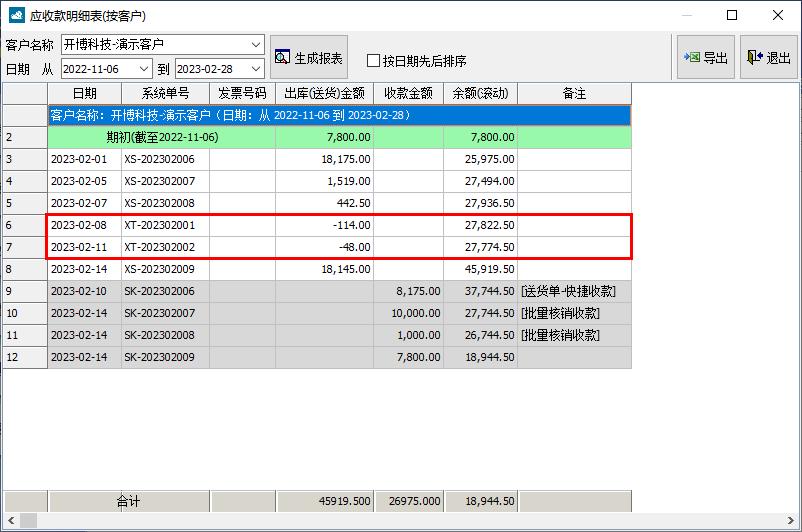Close the 应收款明细表 window

pyautogui.click(x=777, y=15)
